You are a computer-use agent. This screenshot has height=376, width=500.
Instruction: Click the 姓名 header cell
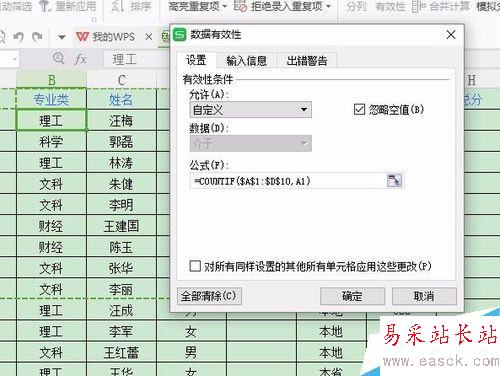[x=121, y=99]
